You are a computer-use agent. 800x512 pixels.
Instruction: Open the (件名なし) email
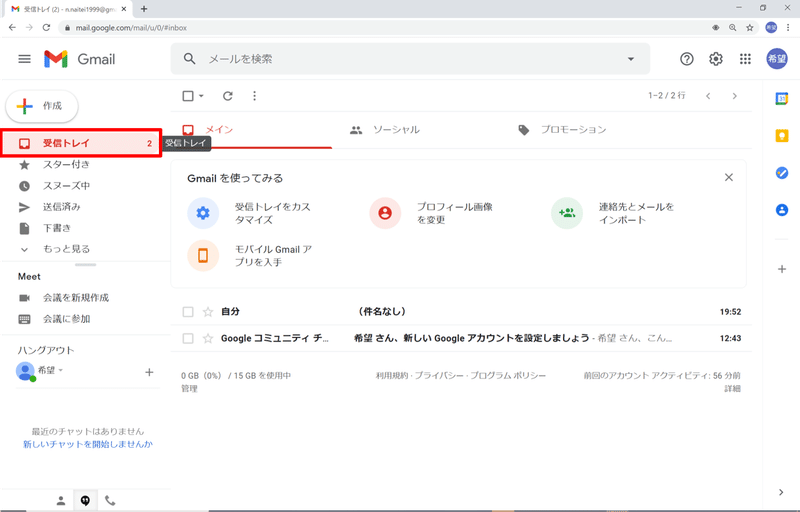461,312
